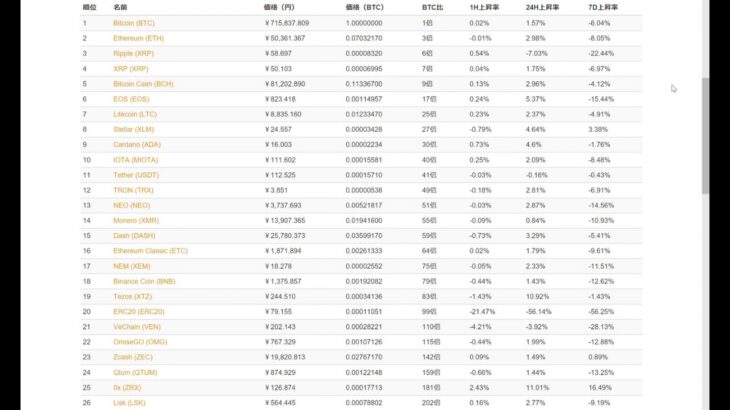This screenshot has width=730, height=410.
Task: Click the Cardano (ADA) link
Action: coord(137,145)
